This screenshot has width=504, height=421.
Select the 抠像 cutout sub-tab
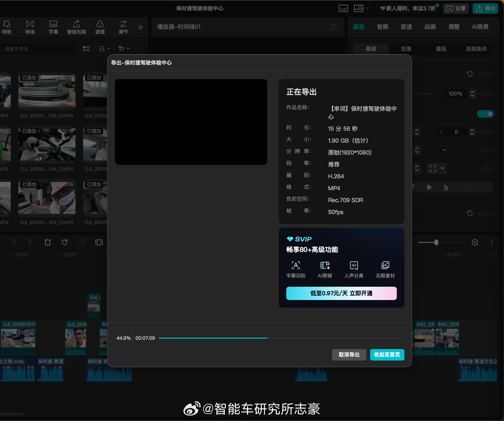coord(406,49)
